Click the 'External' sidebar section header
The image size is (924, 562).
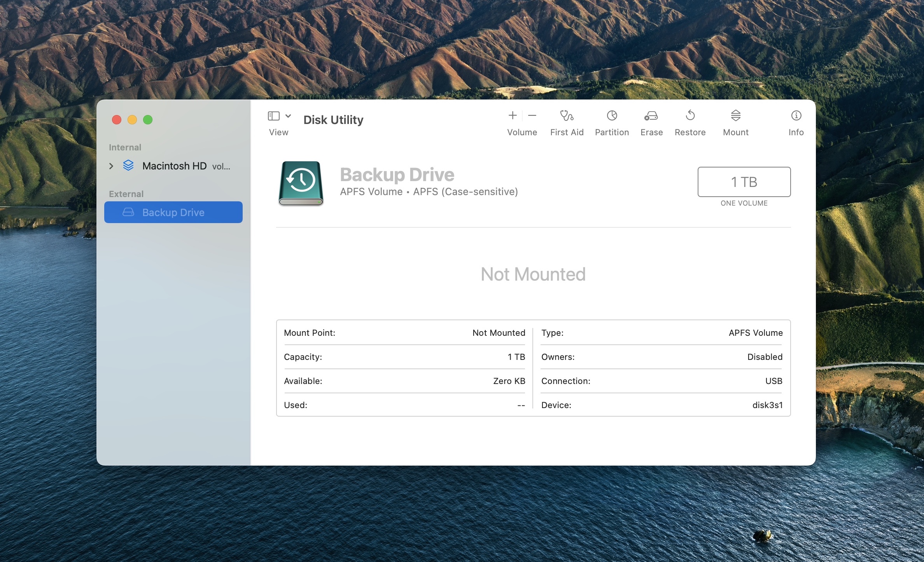(126, 194)
